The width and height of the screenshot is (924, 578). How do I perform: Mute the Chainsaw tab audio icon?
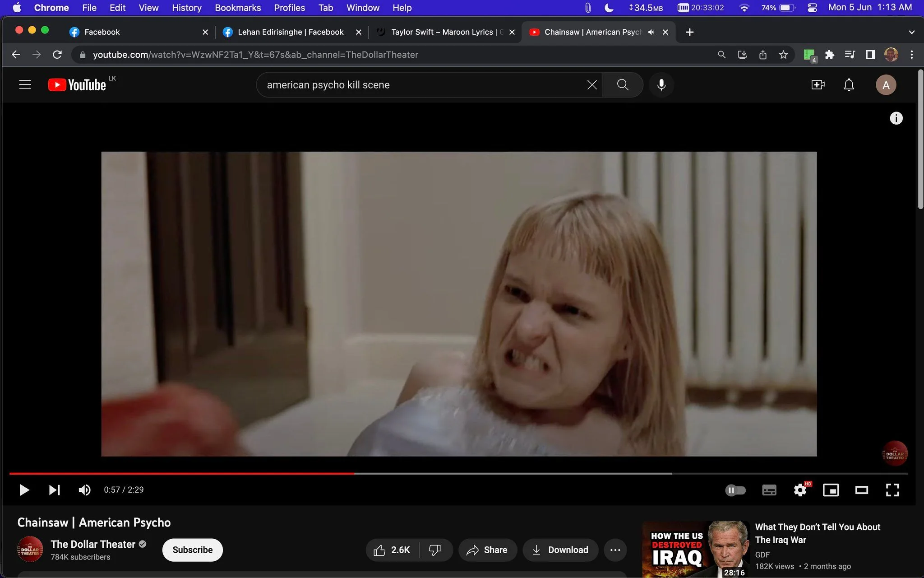pos(651,32)
